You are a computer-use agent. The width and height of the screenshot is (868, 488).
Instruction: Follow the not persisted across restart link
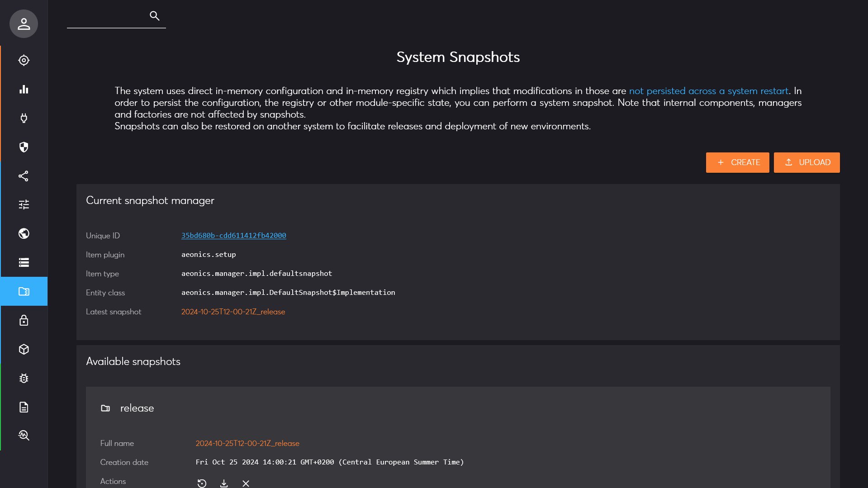click(x=708, y=91)
